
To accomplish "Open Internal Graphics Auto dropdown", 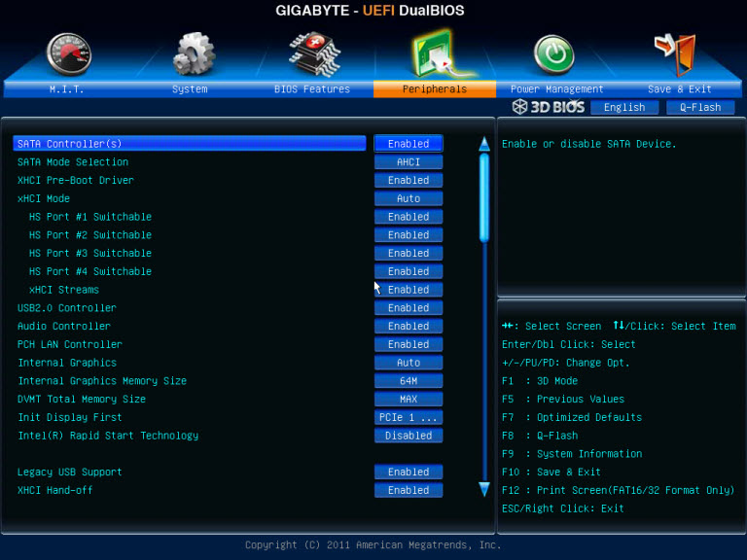I will coord(409,363).
